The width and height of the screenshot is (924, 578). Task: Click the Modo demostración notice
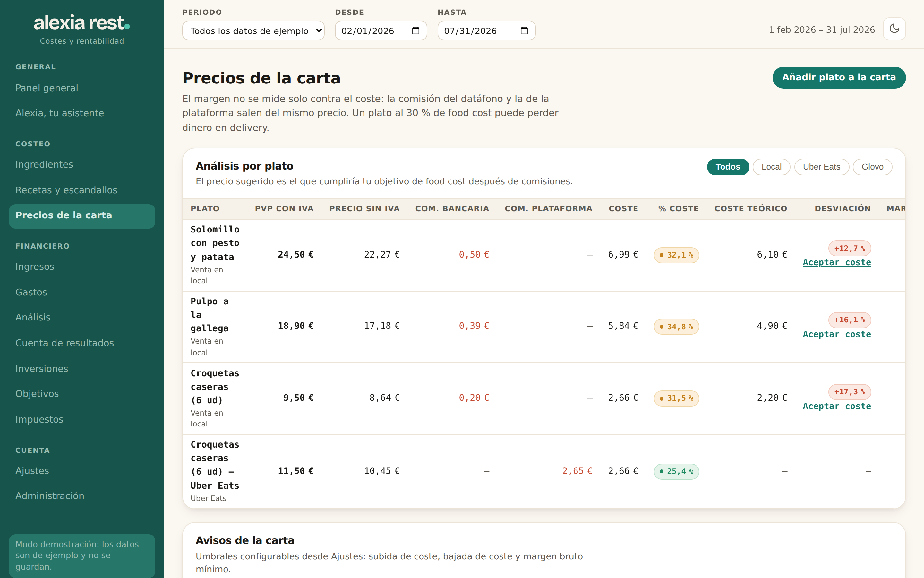(x=82, y=556)
